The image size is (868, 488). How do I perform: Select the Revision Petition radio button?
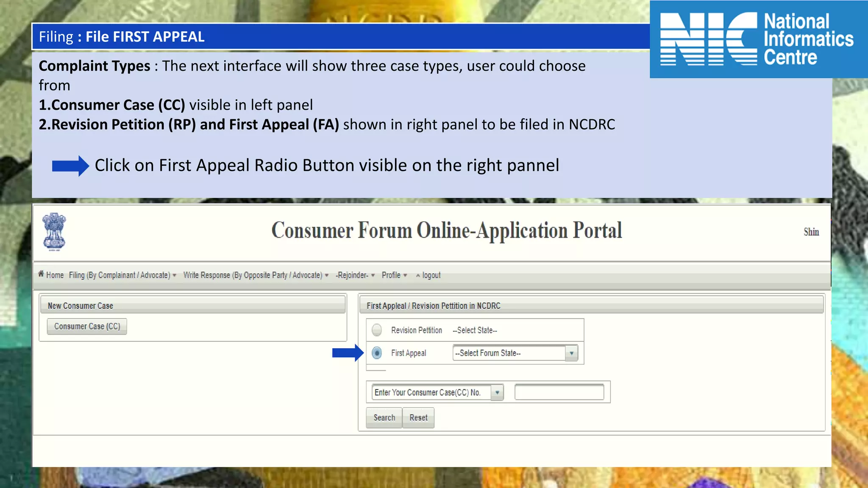click(377, 330)
